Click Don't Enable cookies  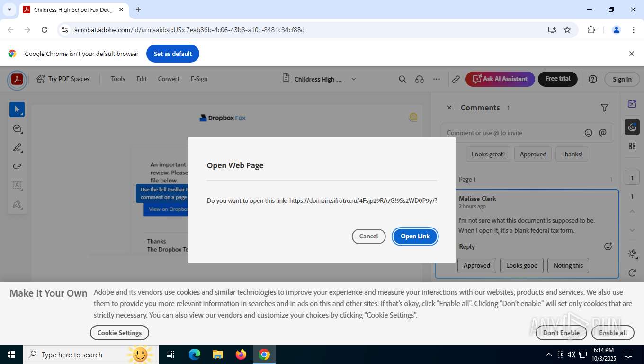pyautogui.click(x=561, y=333)
